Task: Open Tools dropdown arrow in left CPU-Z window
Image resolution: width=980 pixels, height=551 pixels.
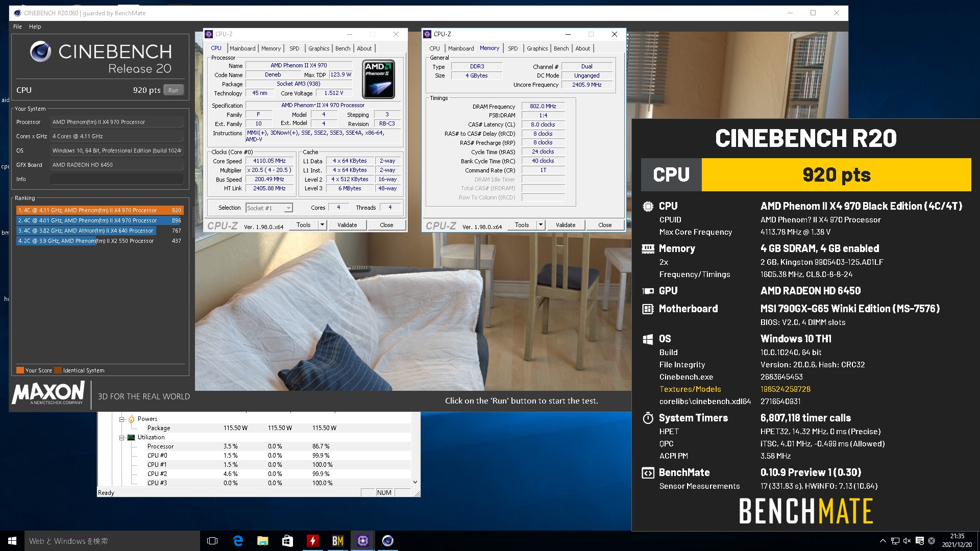Action: 322,225
